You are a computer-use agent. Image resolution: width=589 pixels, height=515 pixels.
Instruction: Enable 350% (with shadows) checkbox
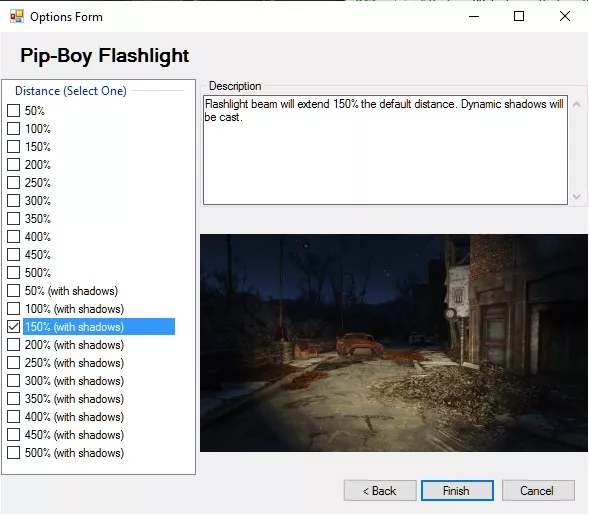tap(14, 399)
